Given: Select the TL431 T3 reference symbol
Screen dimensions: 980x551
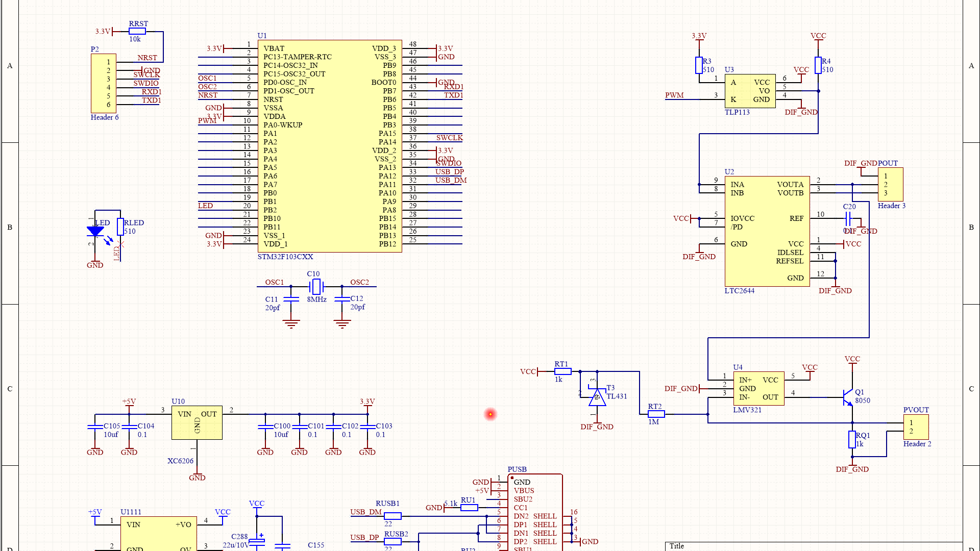Looking at the screenshot, I should 597,397.
